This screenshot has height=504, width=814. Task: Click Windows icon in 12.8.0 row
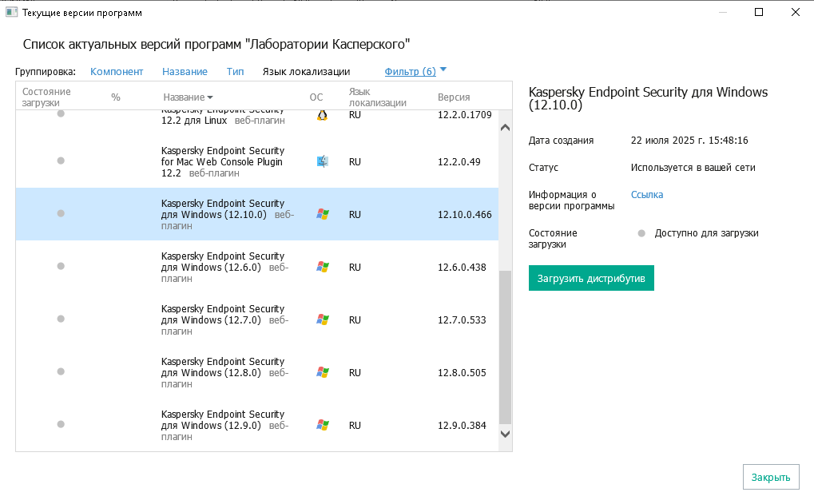tap(323, 372)
